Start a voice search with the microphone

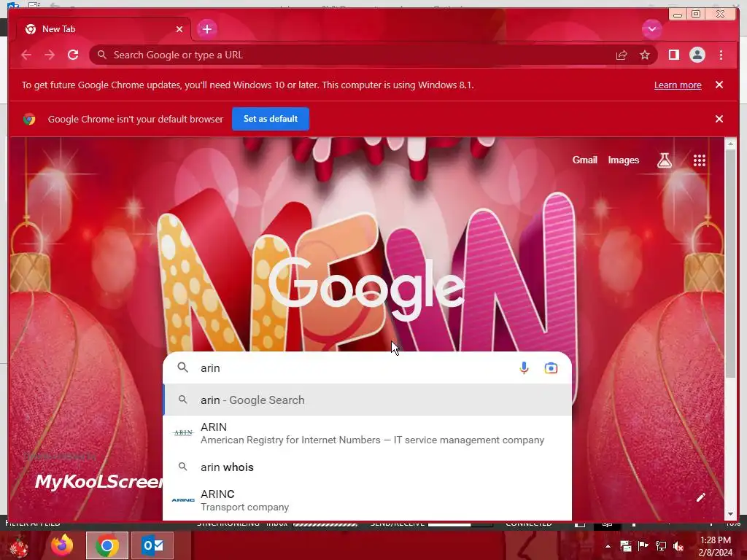pos(524,368)
